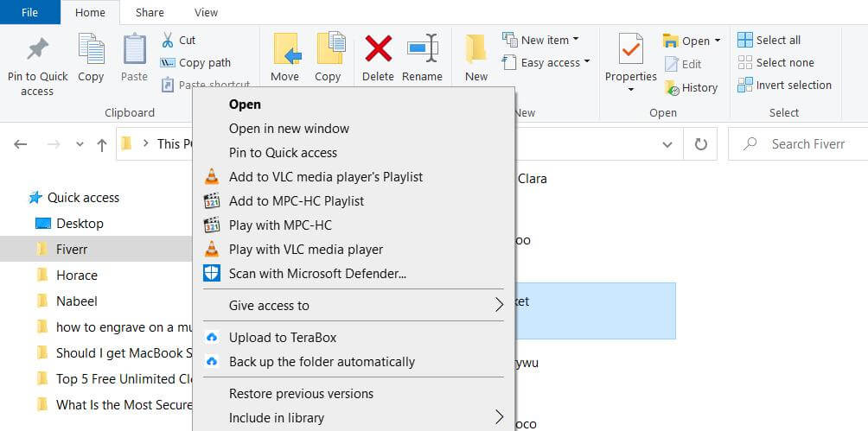
Task: Click the Copy icon in Clipboard group
Action: (92, 48)
